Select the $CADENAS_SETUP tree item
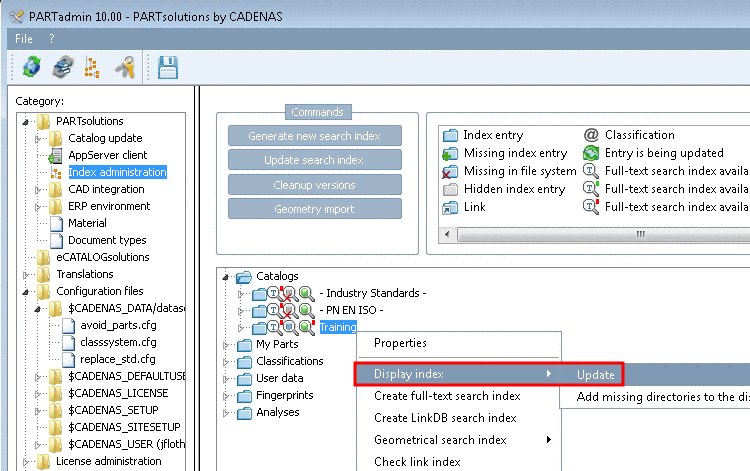This screenshot has height=471, width=750. [x=113, y=410]
